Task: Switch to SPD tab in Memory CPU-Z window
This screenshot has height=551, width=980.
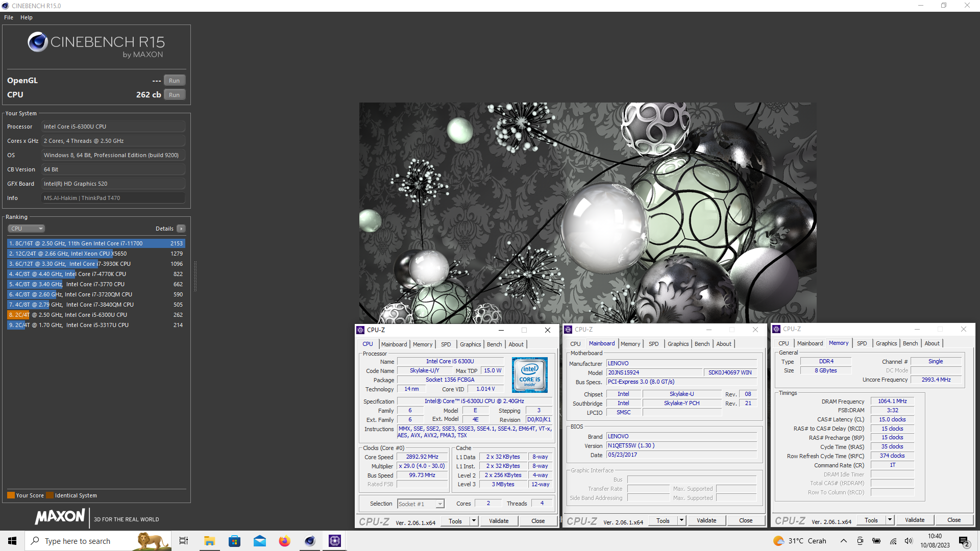Action: coord(862,343)
